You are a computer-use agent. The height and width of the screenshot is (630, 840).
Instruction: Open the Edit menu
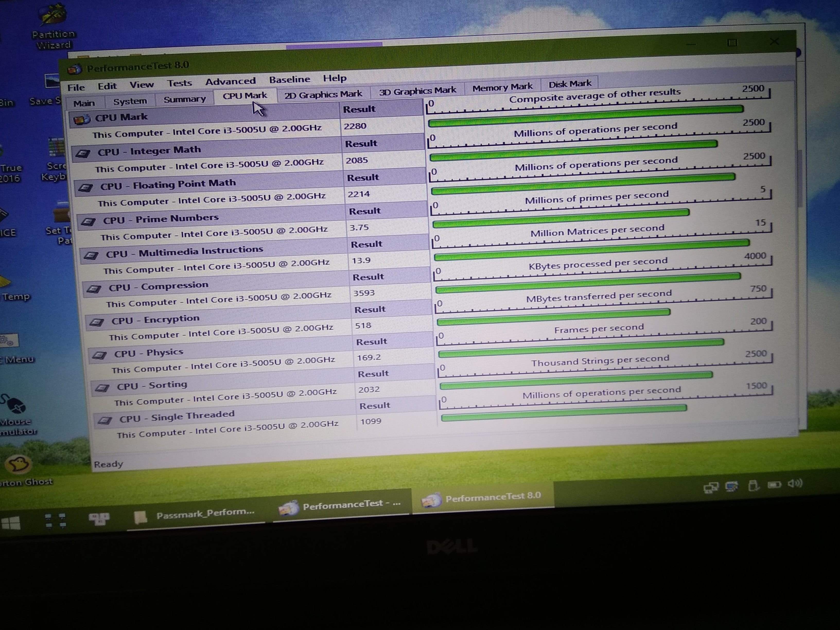107,86
